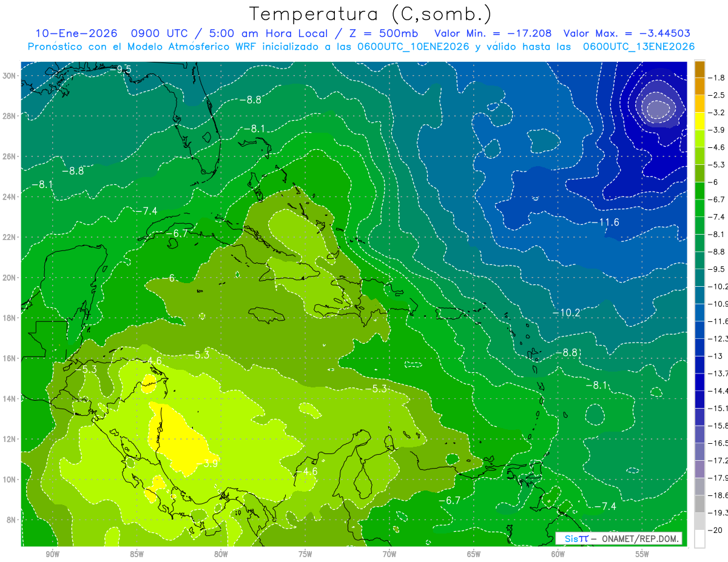Click the -10.2 contour label on the map
The image size is (728, 562).
[x=566, y=313]
